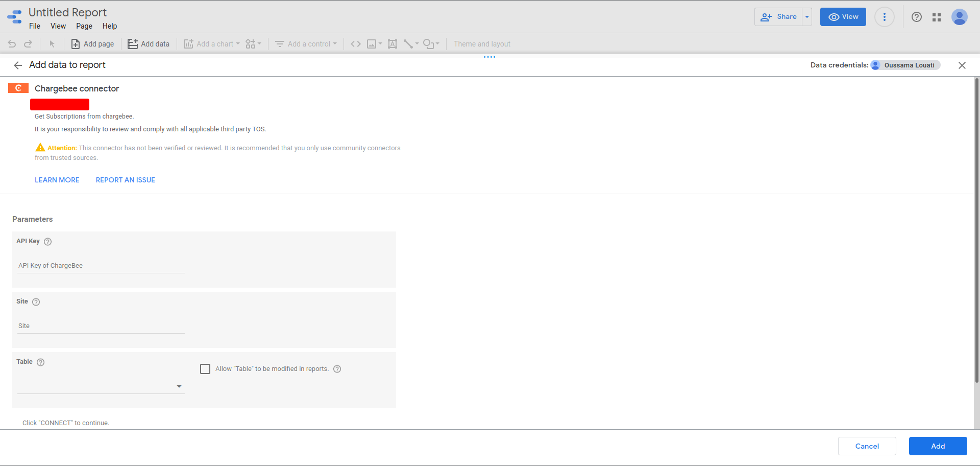Insert URL embed code icon
The height and width of the screenshot is (466, 980).
356,44
